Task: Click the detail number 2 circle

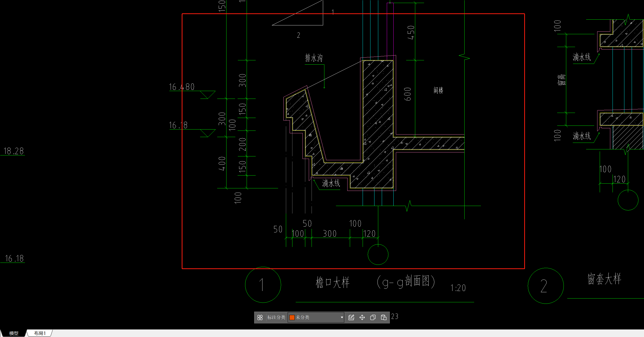Action: (x=546, y=286)
